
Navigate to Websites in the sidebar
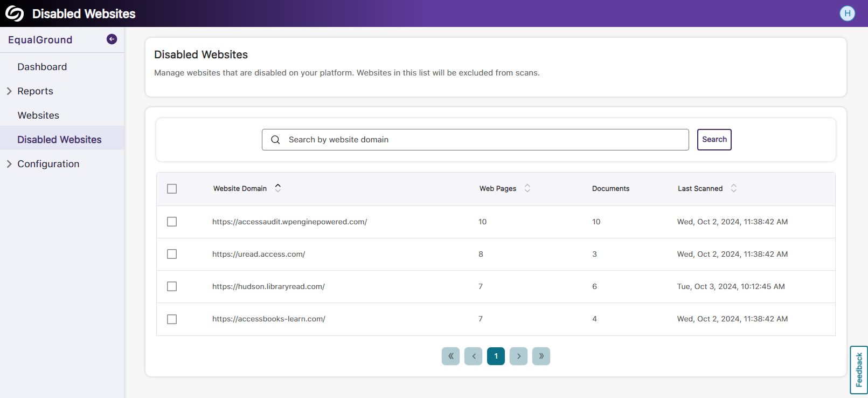pyautogui.click(x=38, y=115)
